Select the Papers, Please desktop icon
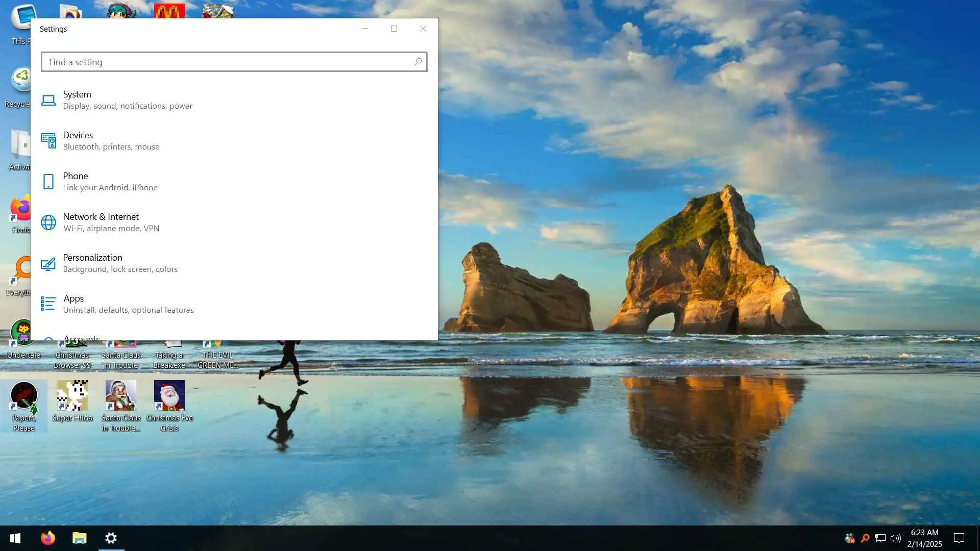Screen dimensions: 980x551 tap(24, 396)
